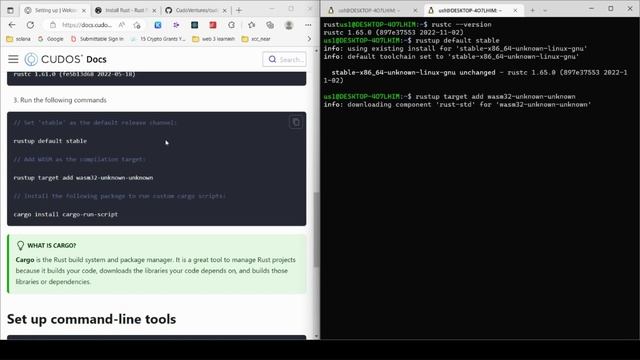Open the dark teal square extension

(x=195, y=25)
